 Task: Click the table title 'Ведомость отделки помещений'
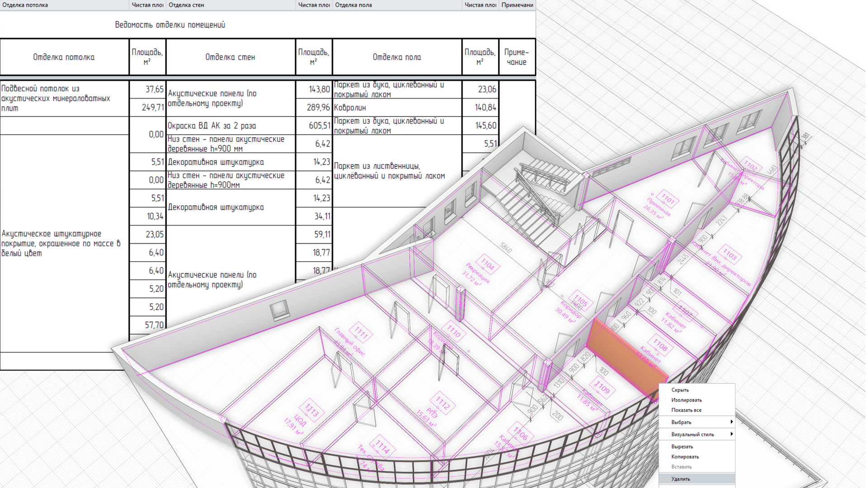click(x=170, y=25)
